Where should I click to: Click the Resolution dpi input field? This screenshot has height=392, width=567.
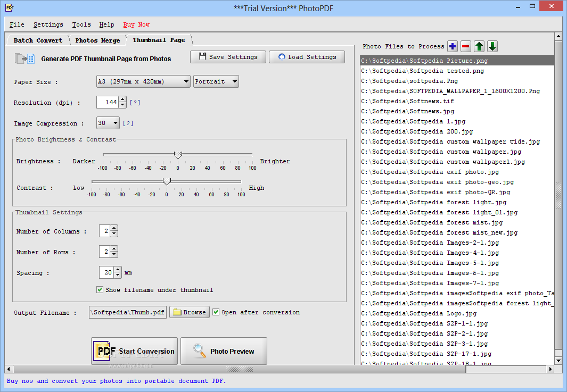108,102
